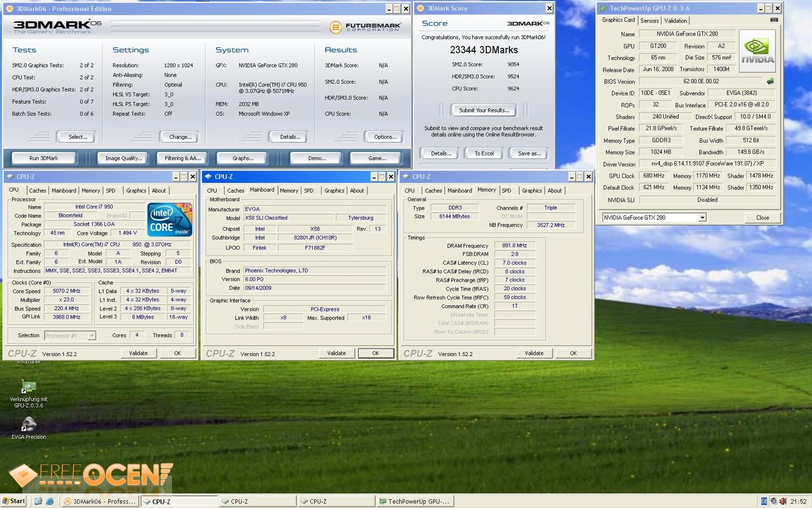Click the Image Quality... button
Screen dimensions: 812x508
point(123,158)
